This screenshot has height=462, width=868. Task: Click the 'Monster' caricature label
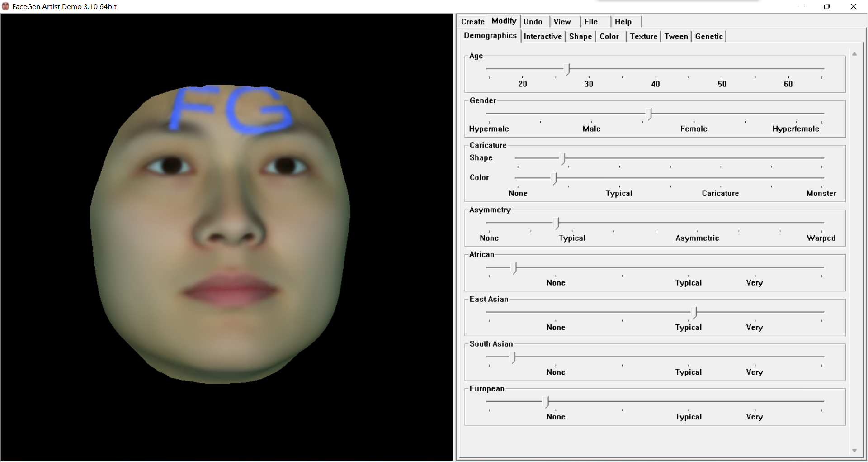pos(821,193)
